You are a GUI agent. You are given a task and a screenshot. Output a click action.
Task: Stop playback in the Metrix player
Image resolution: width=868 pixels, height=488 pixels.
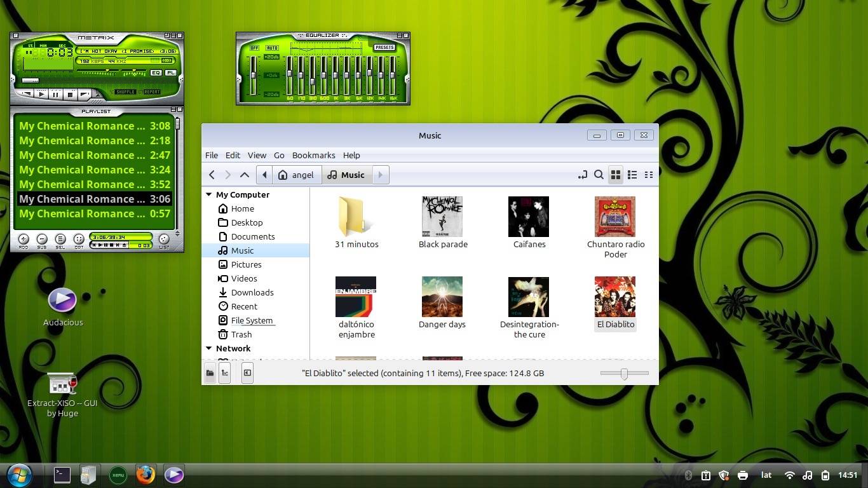[x=71, y=95]
